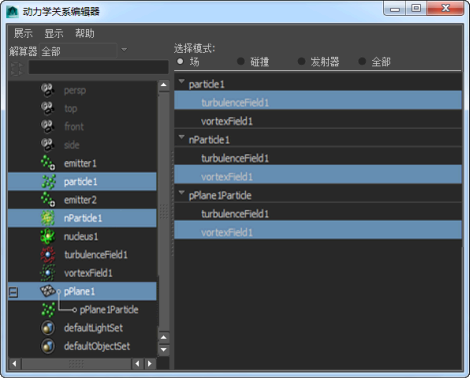
Task: Select the 发射器 selection mode radio button
Action: click(301, 61)
